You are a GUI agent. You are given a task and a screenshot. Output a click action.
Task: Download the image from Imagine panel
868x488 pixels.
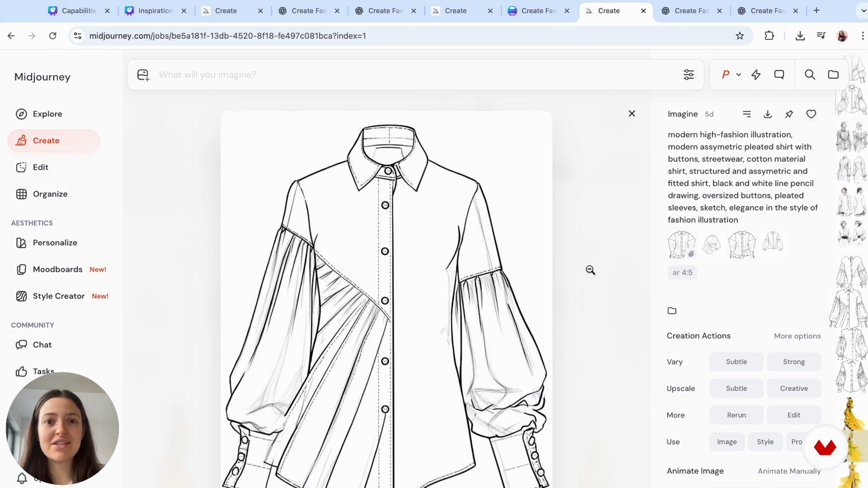[768, 114]
